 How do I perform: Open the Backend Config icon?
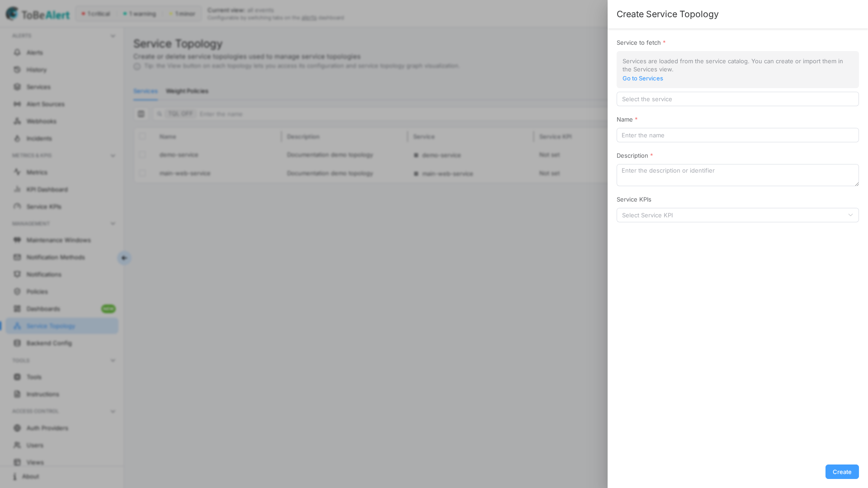pos(17,343)
